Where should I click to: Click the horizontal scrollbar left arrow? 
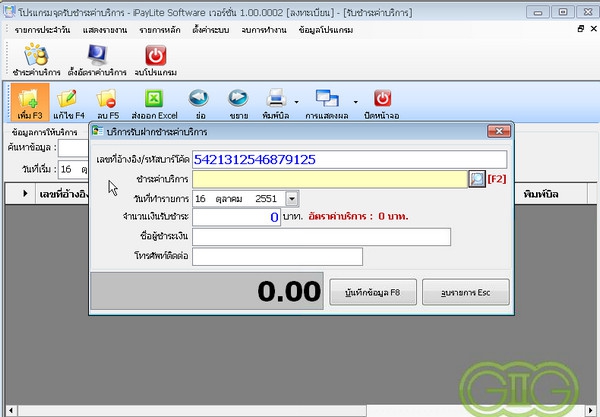pyautogui.click(x=11, y=410)
